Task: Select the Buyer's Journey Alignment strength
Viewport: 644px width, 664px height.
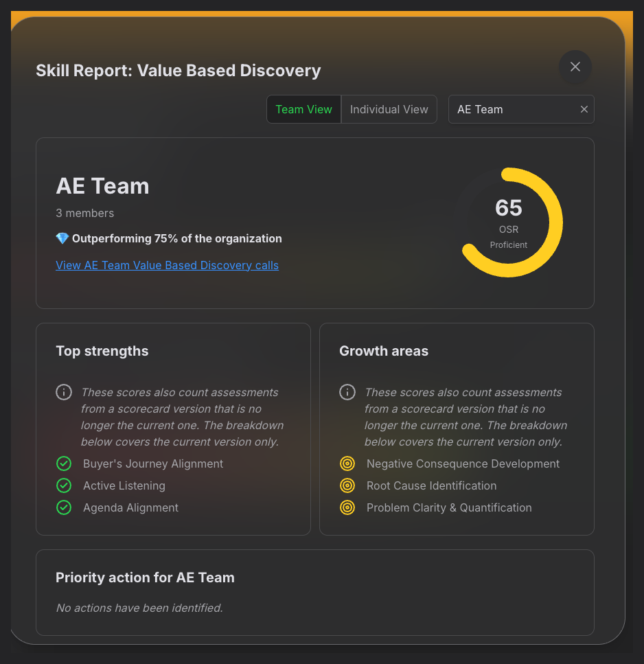Action: 153,463
